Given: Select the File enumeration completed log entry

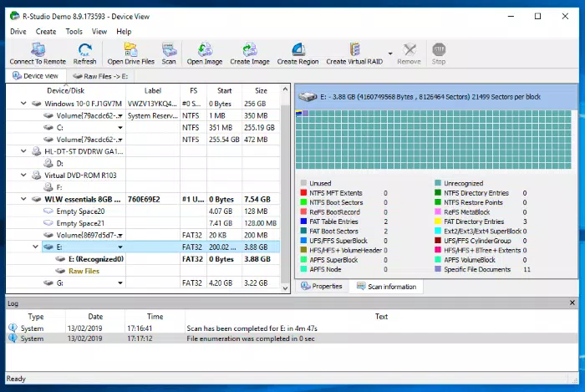Looking at the screenshot, I should point(292,339).
